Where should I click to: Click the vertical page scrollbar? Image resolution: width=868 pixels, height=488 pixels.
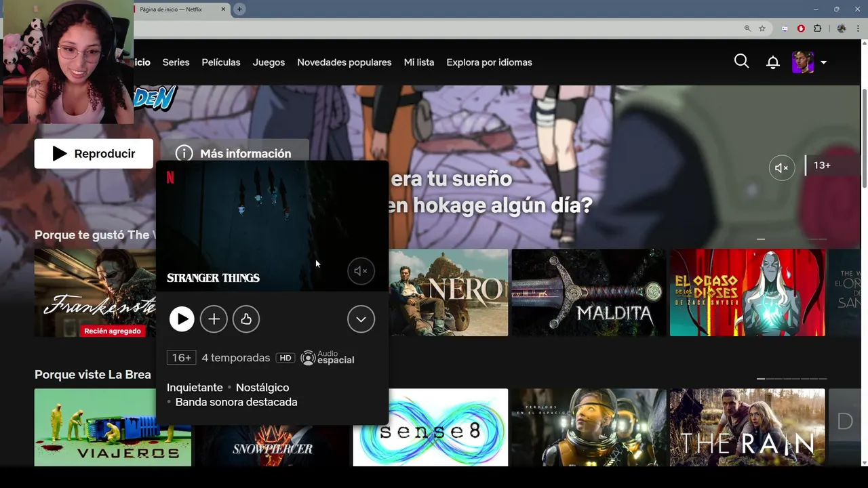click(x=864, y=139)
